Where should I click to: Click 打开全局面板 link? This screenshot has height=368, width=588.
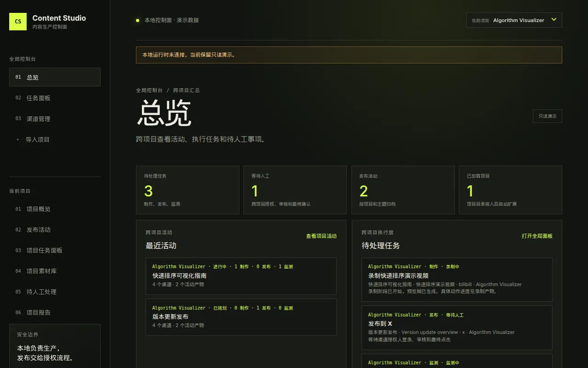coord(537,236)
